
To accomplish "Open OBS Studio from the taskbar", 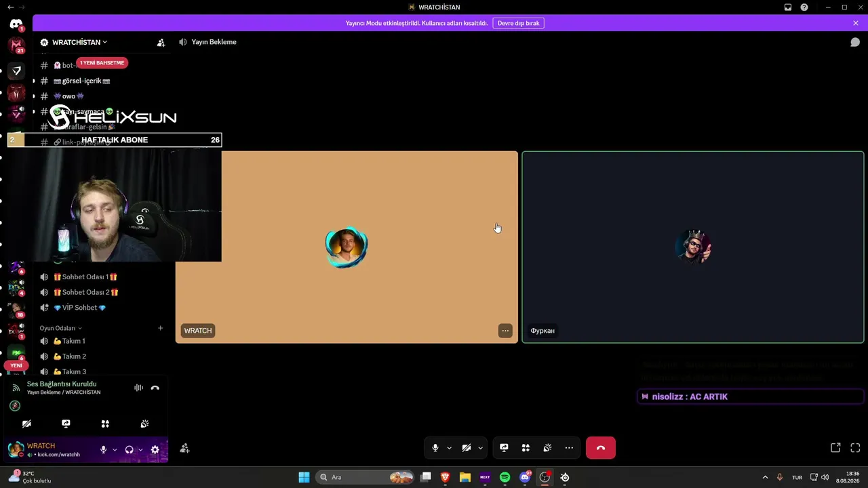I will click(545, 477).
